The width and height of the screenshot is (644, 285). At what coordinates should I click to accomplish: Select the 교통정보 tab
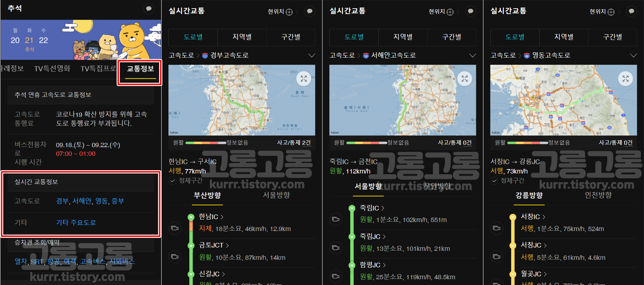(140, 69)
